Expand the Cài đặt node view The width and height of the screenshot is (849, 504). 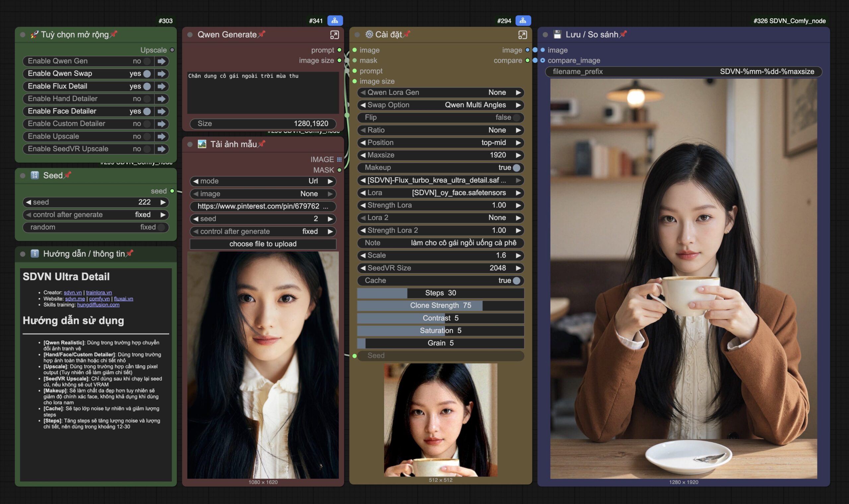[x=522, y=34]
